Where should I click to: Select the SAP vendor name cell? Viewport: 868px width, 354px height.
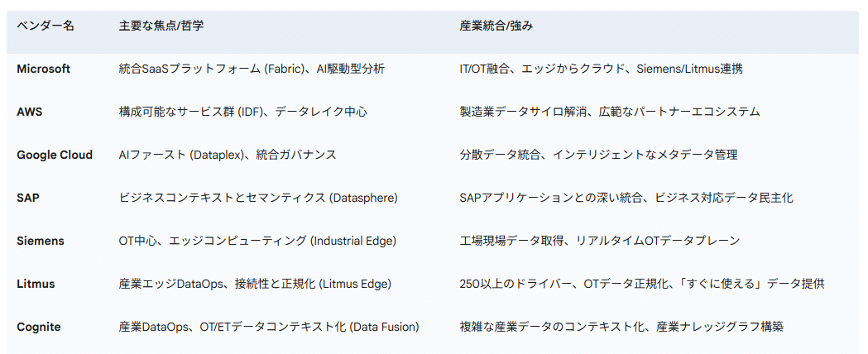pyautogui.click(x=27, y=198)
